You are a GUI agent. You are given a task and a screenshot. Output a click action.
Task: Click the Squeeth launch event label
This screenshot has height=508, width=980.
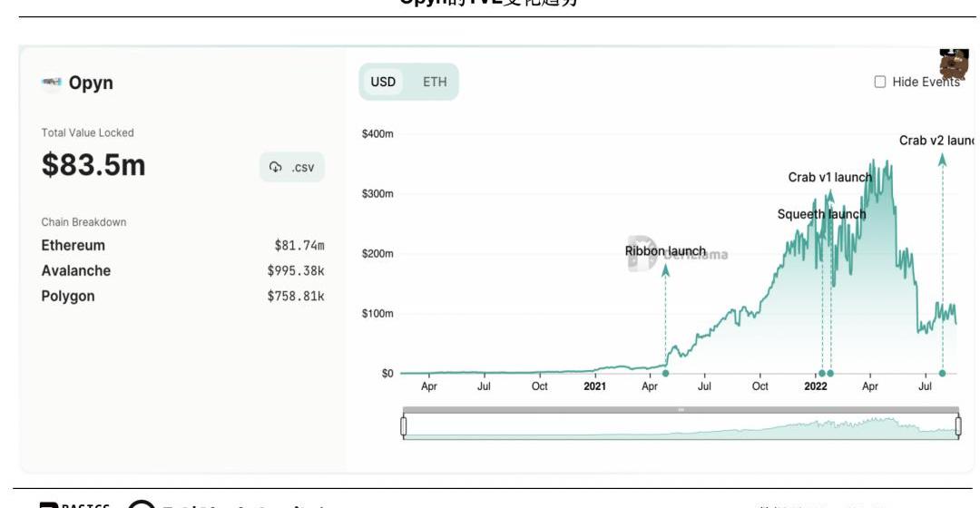pos(821,215)
